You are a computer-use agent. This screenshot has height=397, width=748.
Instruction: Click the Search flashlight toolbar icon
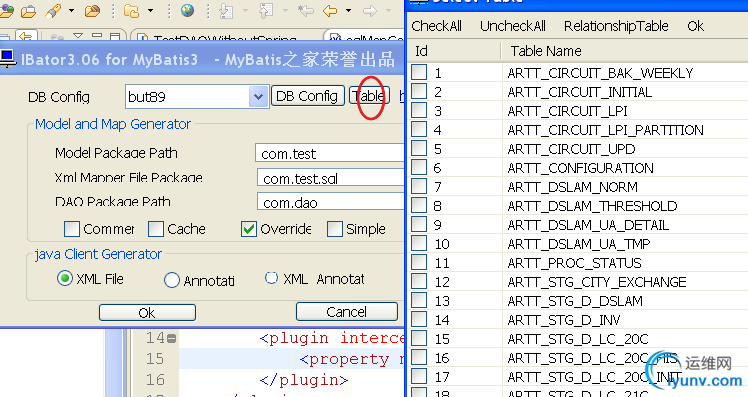tap(53, 10)
